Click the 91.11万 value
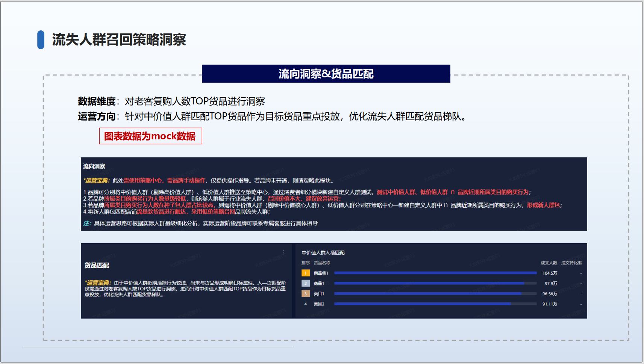Viewport: 644px width, 364px height. (550, 304)
